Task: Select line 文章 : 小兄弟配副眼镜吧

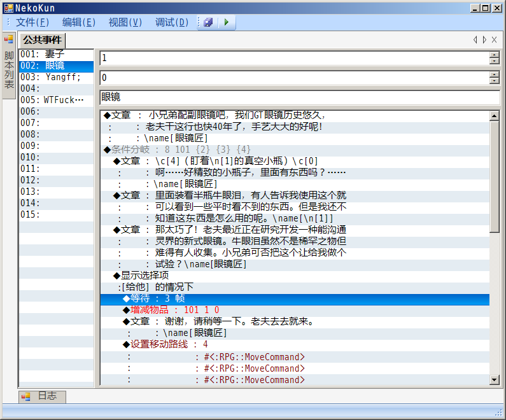Action: [295, 115]
